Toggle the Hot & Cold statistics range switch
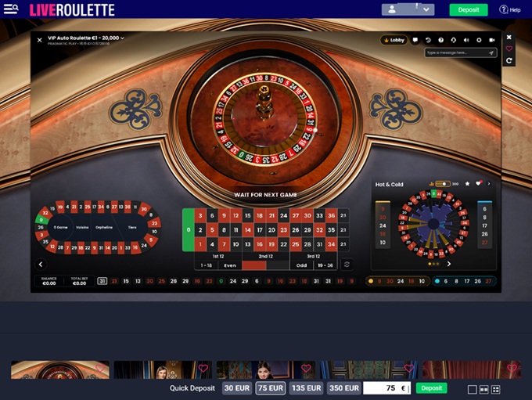 tap(443, 184)
